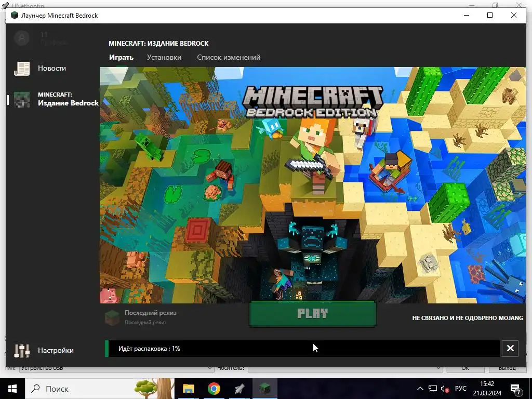The width and height of the screenshot is (532, 399).
Task: Click the 'Идёт распаковка : 1%' status text
Action: point(149,349)
